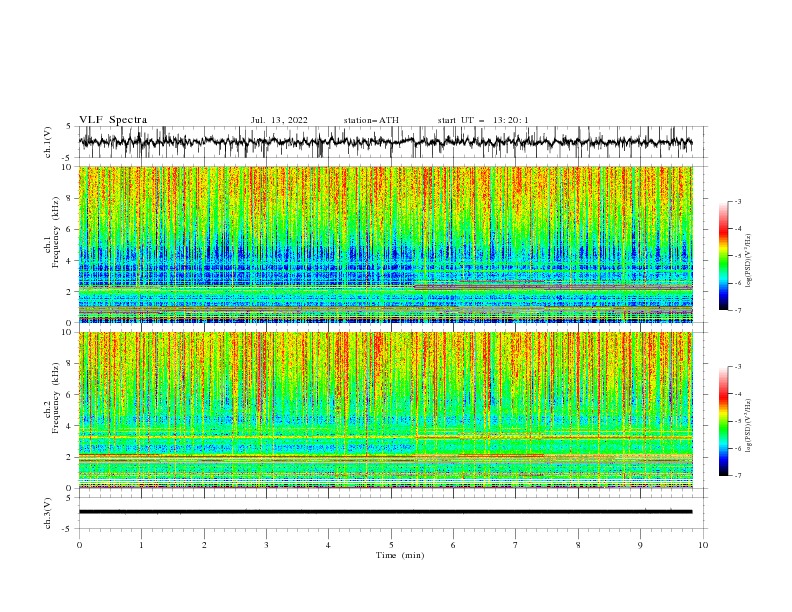Click the "4" tick on the time axis

(328, 545)
